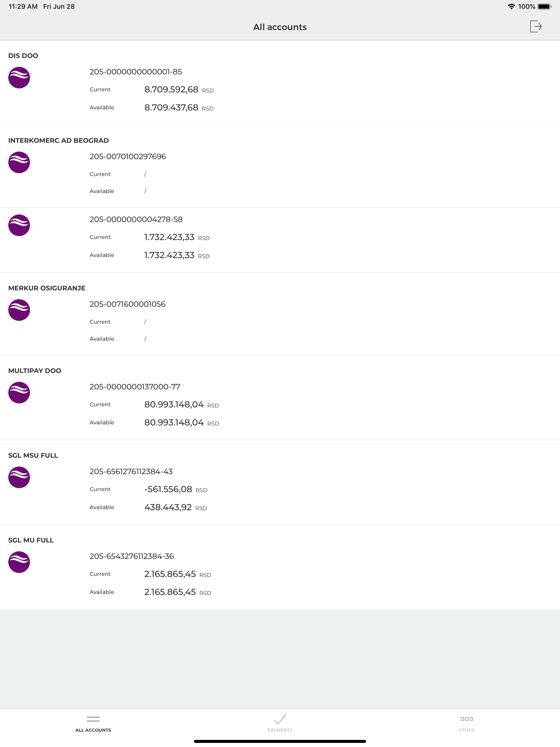Viewport: 560px width, 747px height.
Task: Select account number 205-0071600001056
Action: [128, 304]
